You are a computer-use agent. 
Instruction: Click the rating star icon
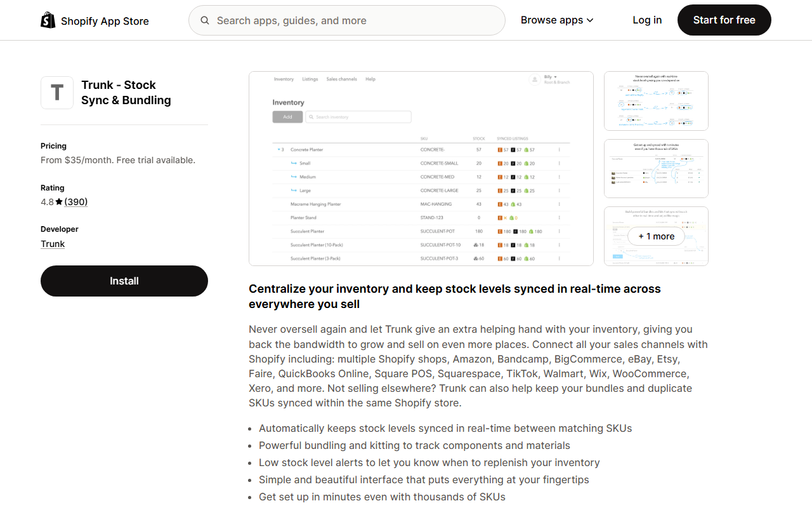[x=59, y=202]
